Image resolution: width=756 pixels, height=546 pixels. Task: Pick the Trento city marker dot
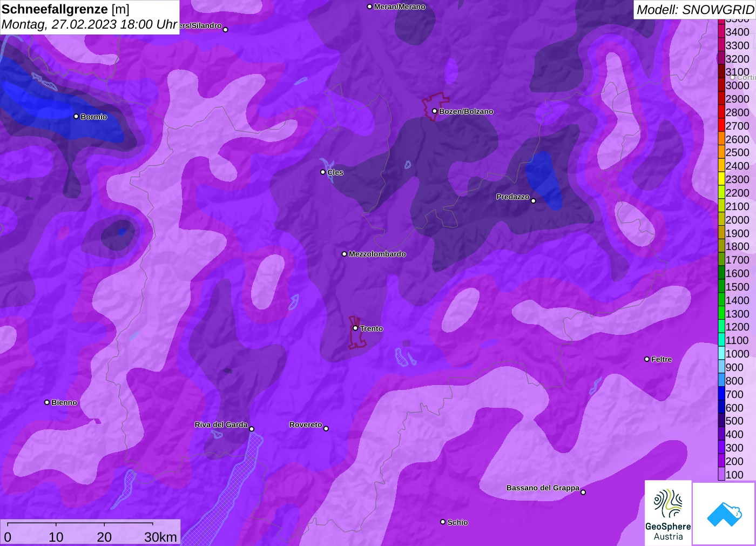(x=355, y=328)
